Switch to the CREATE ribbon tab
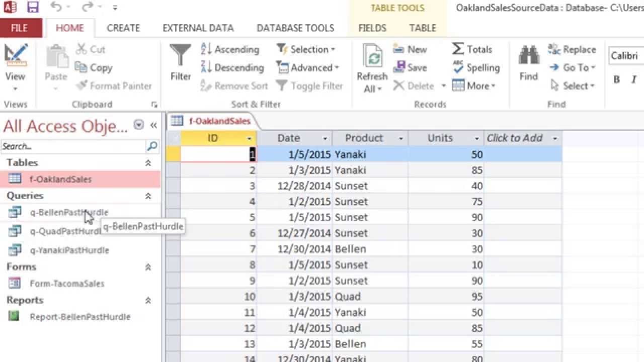 point(123,28)
